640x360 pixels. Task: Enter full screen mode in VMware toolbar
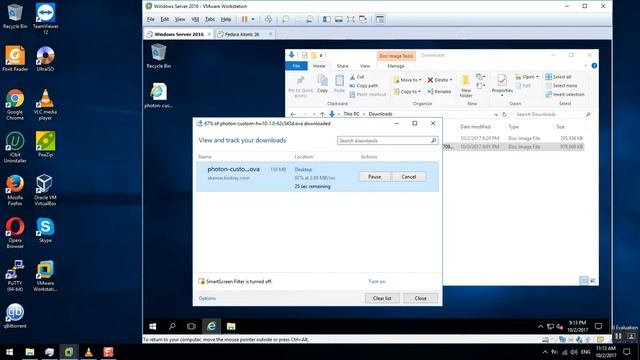[351, 19]
